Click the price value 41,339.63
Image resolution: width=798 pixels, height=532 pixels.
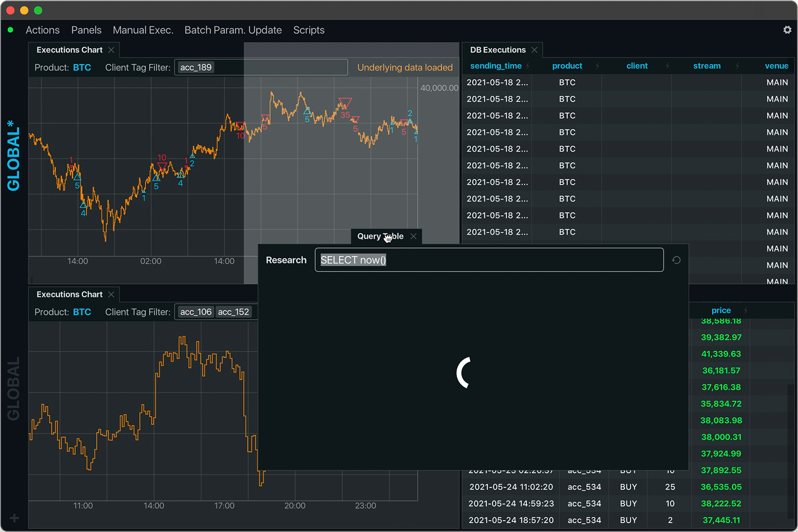721,354
